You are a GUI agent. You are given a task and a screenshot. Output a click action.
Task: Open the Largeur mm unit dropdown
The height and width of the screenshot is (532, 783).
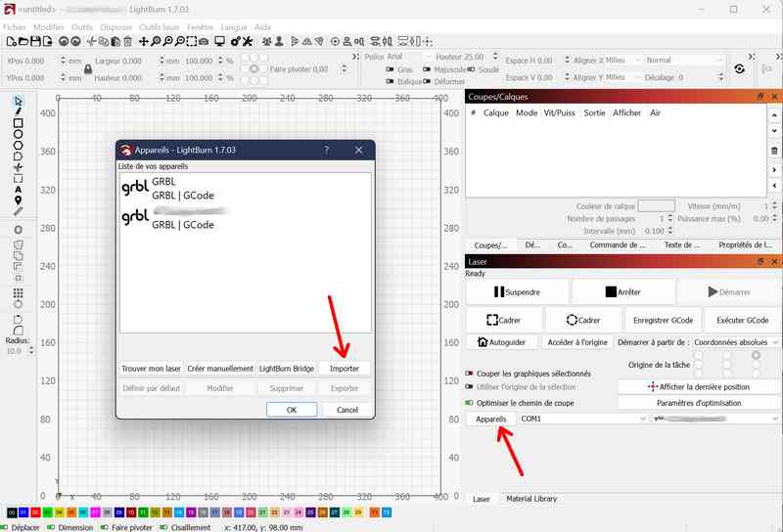[x=173, y=61]
